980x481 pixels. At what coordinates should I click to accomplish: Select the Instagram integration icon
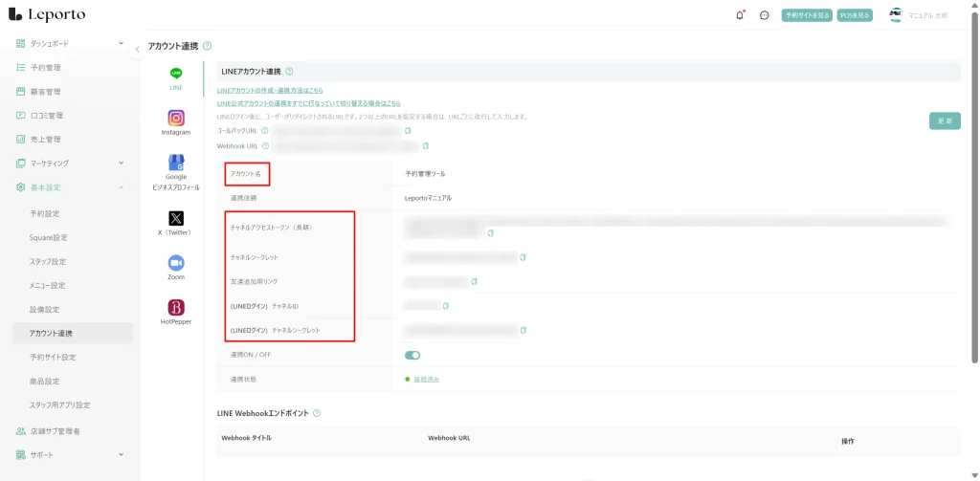coord(176,119)
